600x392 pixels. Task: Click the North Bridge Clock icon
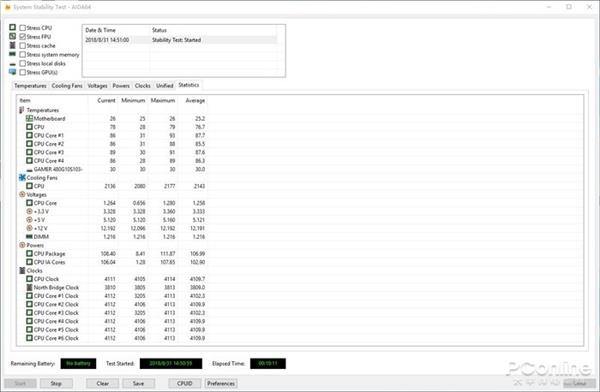point(29,287)
